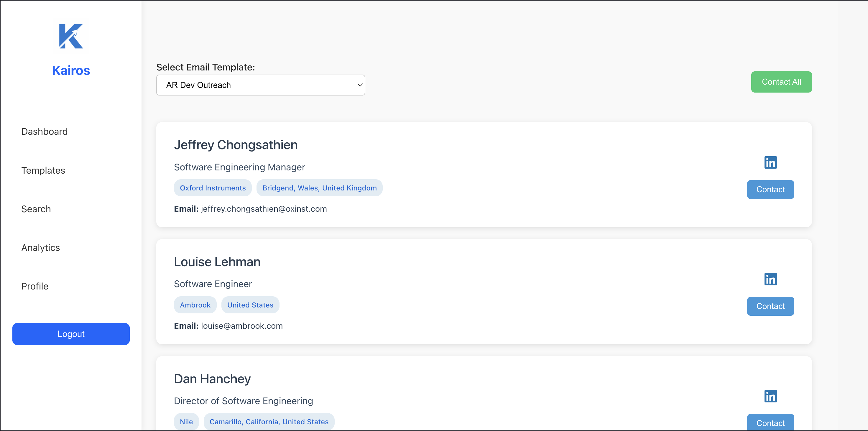
Task: Click the Kairos K logo
Action: click(71, 36)
